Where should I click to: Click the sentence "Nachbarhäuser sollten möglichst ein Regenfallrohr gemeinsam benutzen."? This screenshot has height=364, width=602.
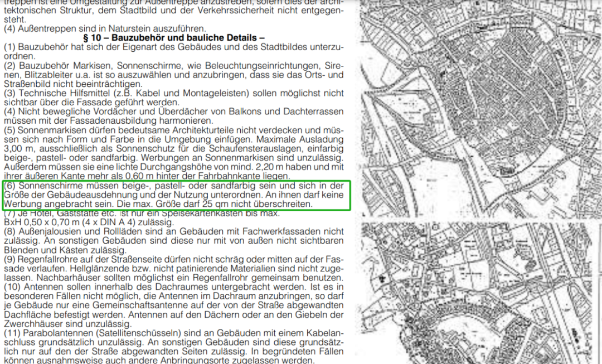pyautogui.click(x=190, y=277)
